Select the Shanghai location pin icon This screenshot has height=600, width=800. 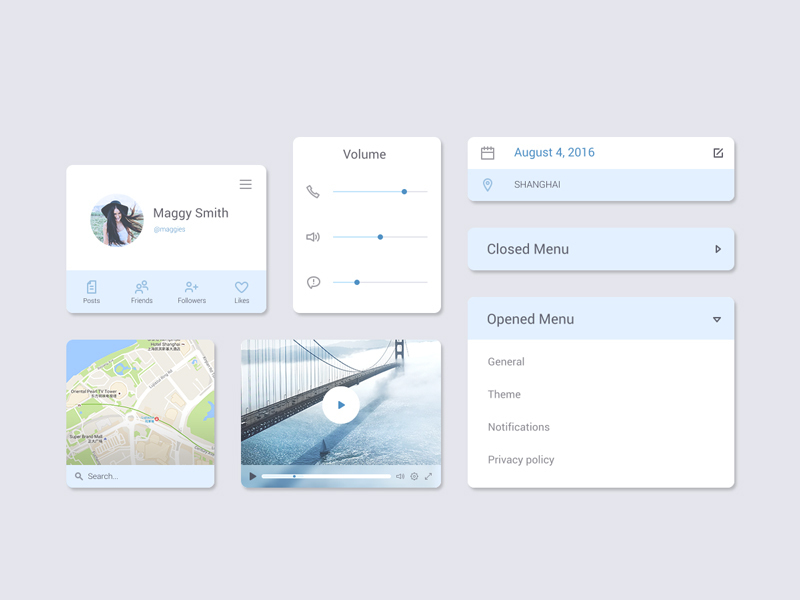pos(488,184)
